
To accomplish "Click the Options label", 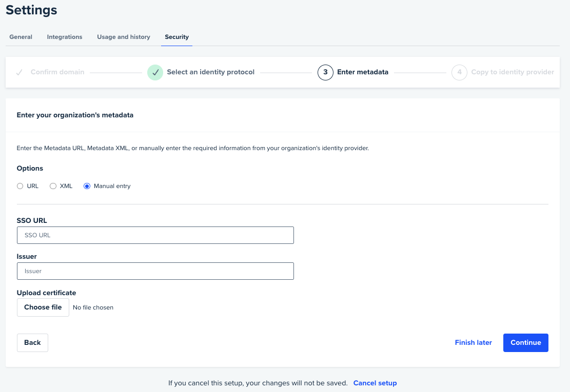I will click(30, 169).
